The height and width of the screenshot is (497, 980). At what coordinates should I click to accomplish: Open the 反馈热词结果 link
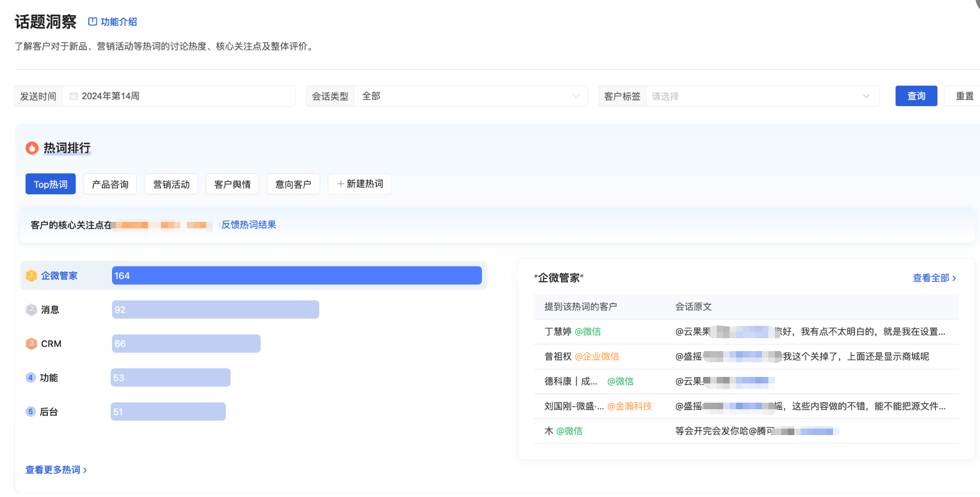click(x=249, y=225)
